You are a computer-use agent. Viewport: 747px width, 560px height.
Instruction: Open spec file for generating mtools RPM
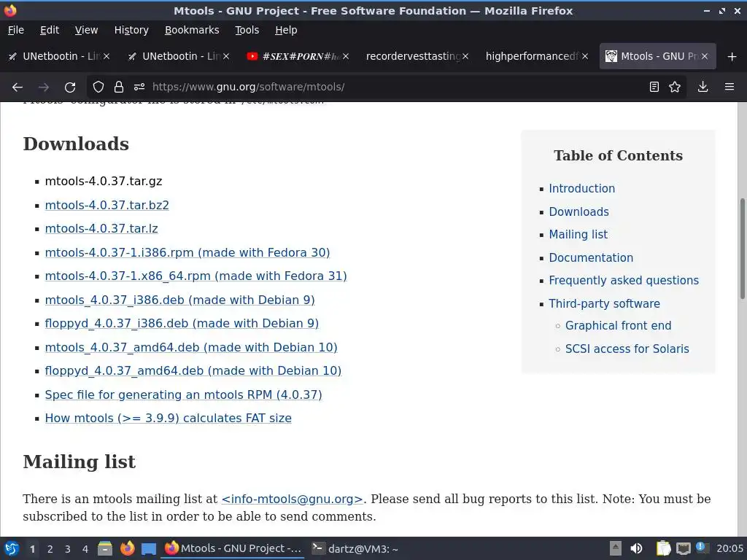click(183, 394)
